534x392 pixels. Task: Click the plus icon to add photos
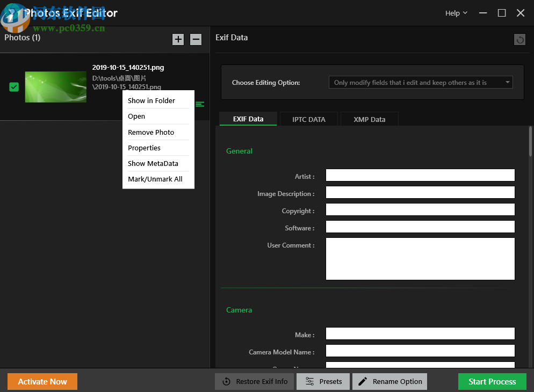click(x=178, y=39)
